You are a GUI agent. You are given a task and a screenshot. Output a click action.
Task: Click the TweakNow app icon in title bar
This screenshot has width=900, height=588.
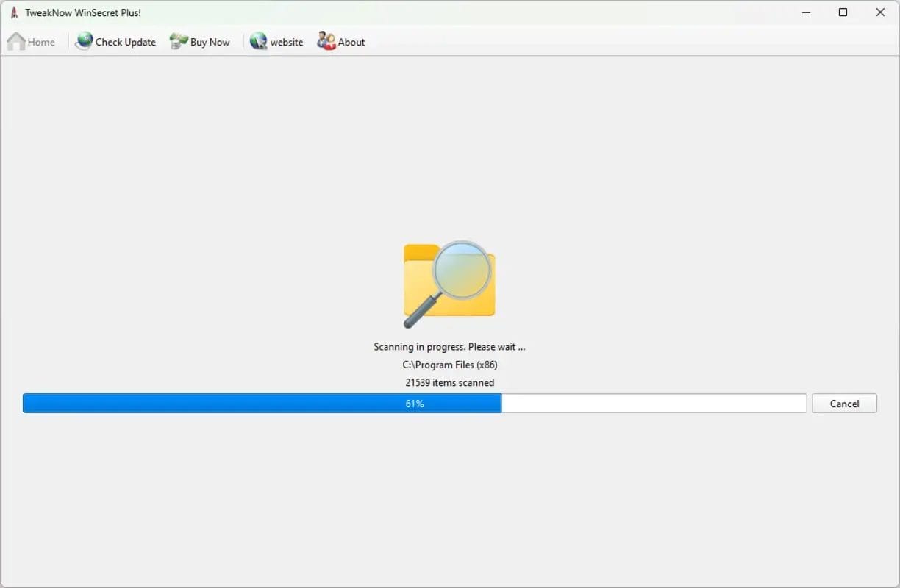14,12
